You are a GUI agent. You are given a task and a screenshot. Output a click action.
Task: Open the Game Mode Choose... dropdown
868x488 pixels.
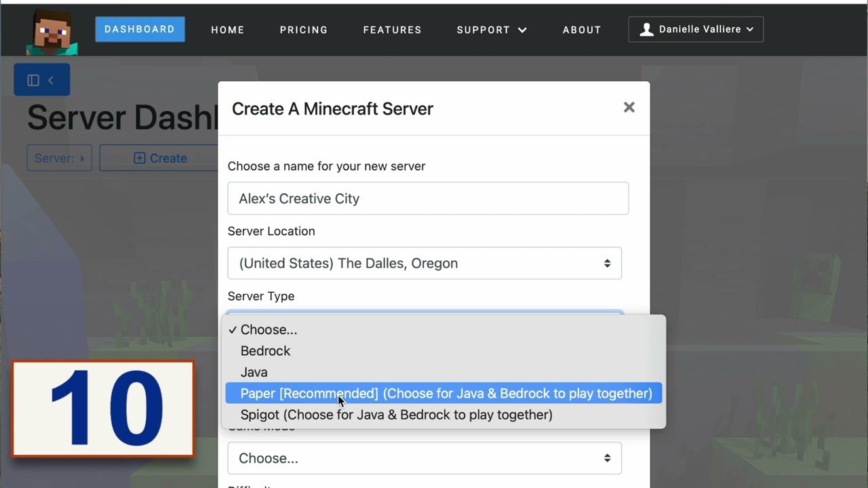425,458
